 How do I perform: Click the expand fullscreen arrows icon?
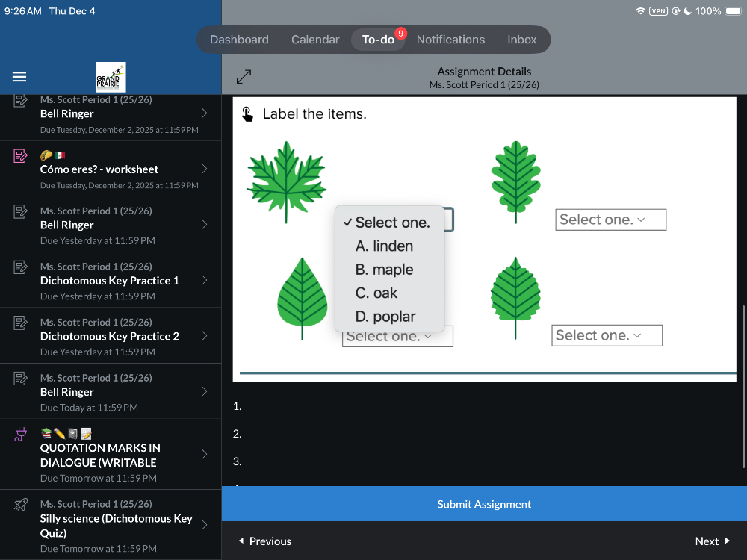click(244, 77)
